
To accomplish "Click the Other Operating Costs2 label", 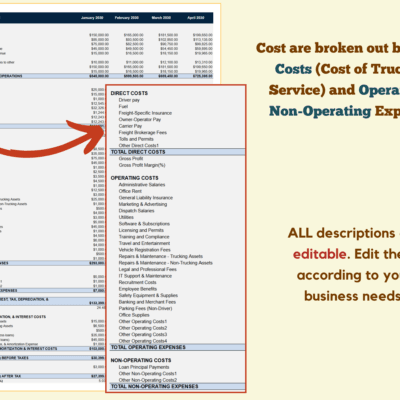I will tap(143, 328).
